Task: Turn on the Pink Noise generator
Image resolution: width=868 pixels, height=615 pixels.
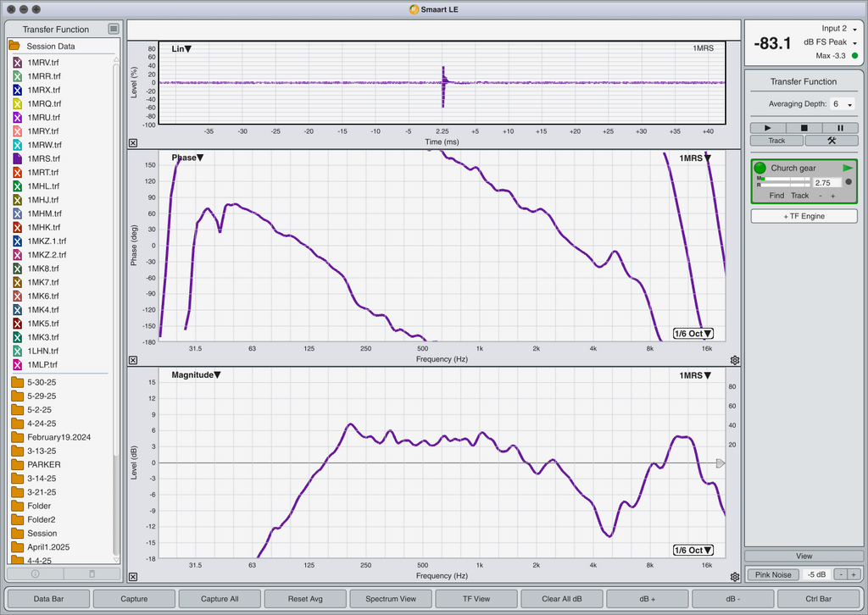Action: [773, 574]
